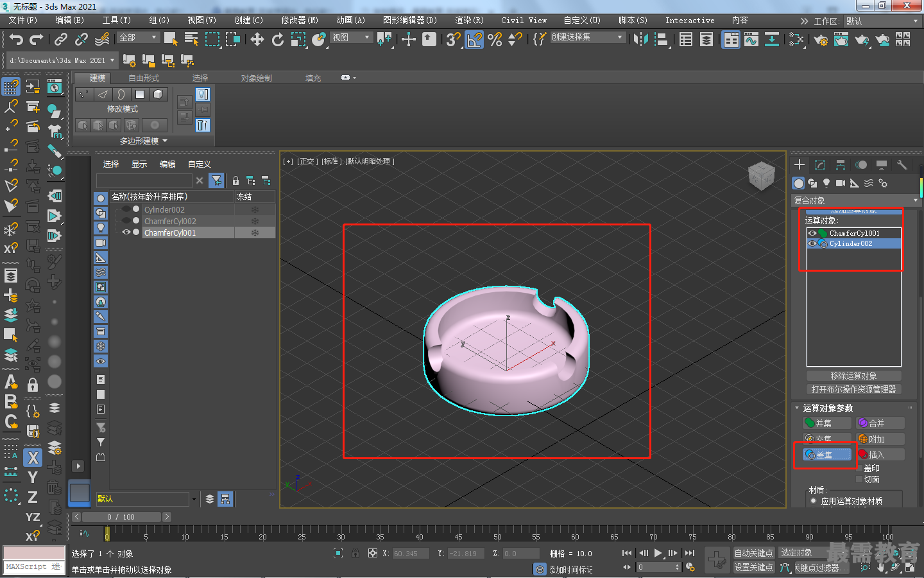Switch to the Hierarchy panel tab icon
This screenshot has width=924, height=578.
tap(841, 165)
